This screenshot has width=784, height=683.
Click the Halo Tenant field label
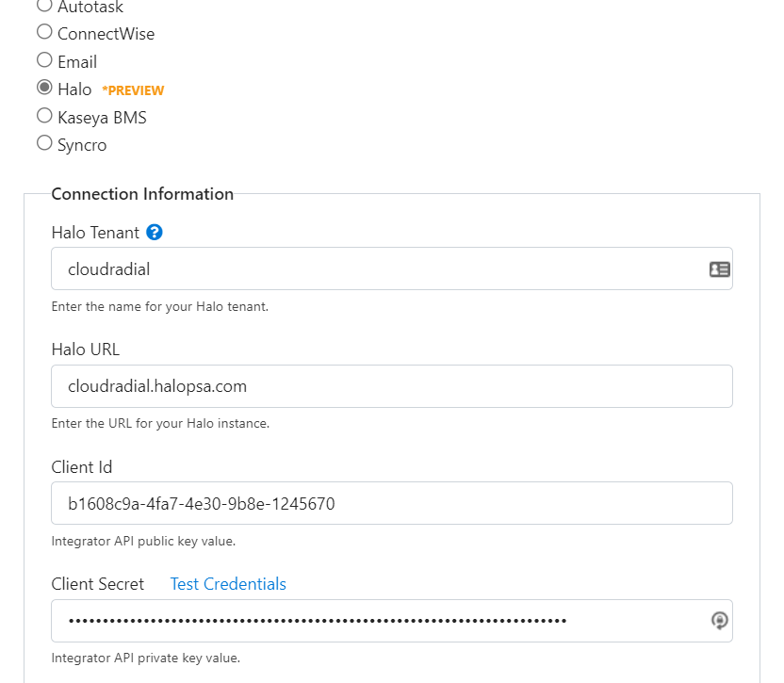click(x=95, y=233)
